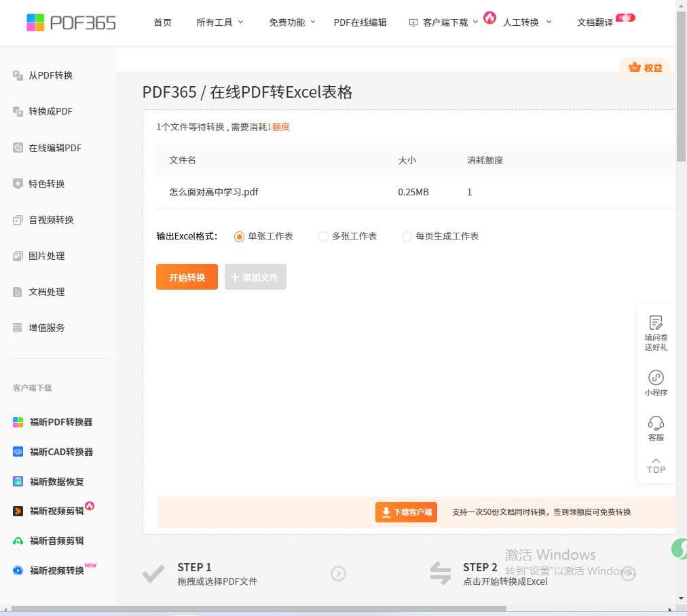Click the 大小 column header
The image size is (687, 616).
click(407, 160)
